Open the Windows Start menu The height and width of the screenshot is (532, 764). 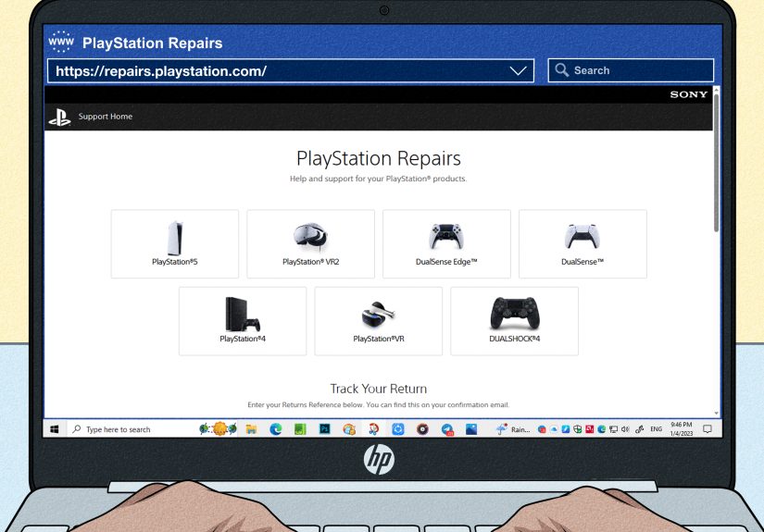55,429
